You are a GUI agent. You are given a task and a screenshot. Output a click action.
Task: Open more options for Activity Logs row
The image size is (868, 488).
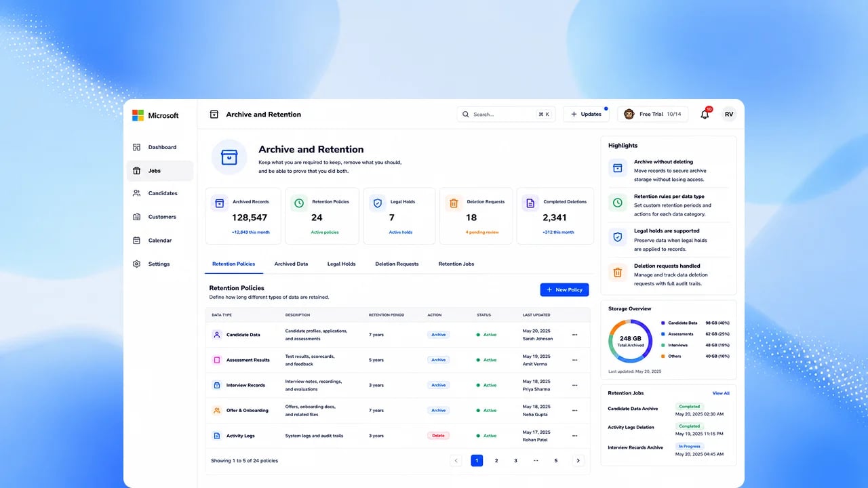pyautogui.click(x=575, y=436)
